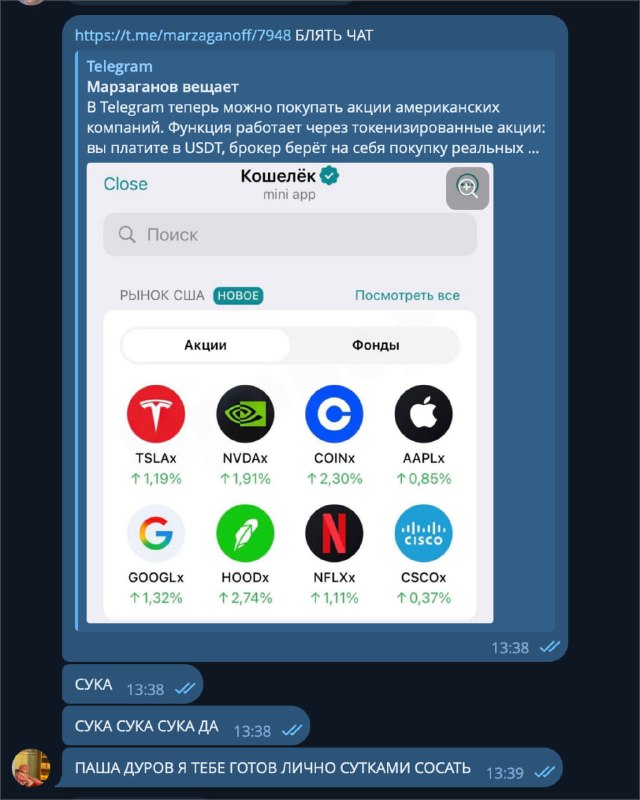This screenshot has height=800, width=640.
Task: Click the sender avatar at bottom left
Action: [31, 768]
